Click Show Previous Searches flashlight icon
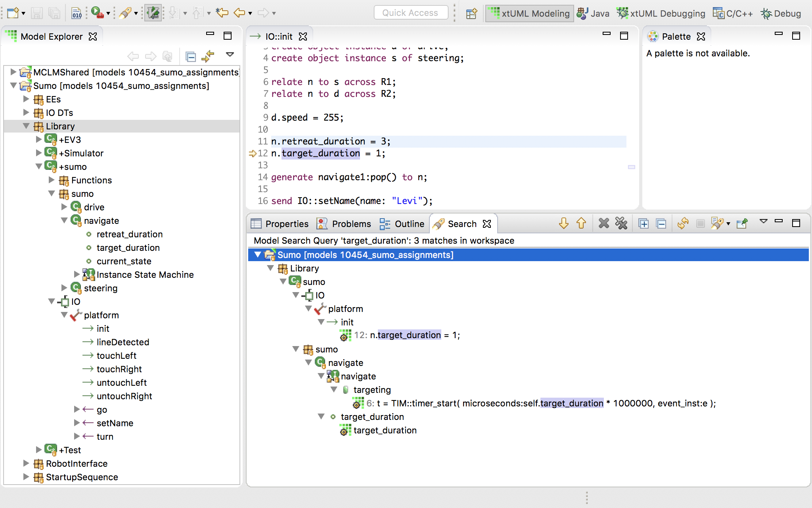 [x=717, y=223]
